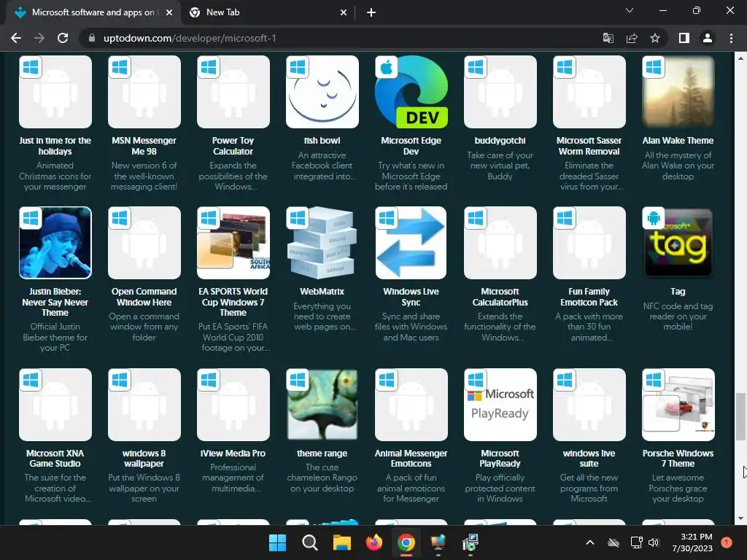Select Microsoft software and apps tab

coord(93,12)
